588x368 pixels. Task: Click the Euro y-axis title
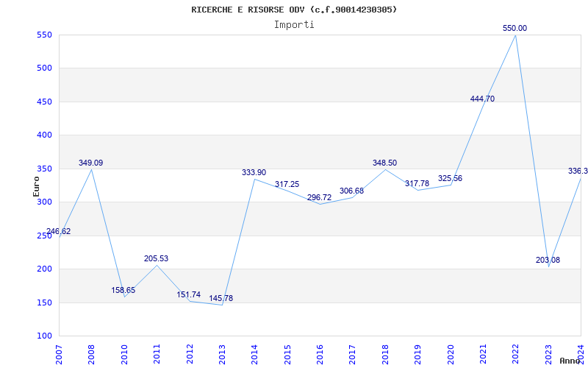click(x=36, y=186)
